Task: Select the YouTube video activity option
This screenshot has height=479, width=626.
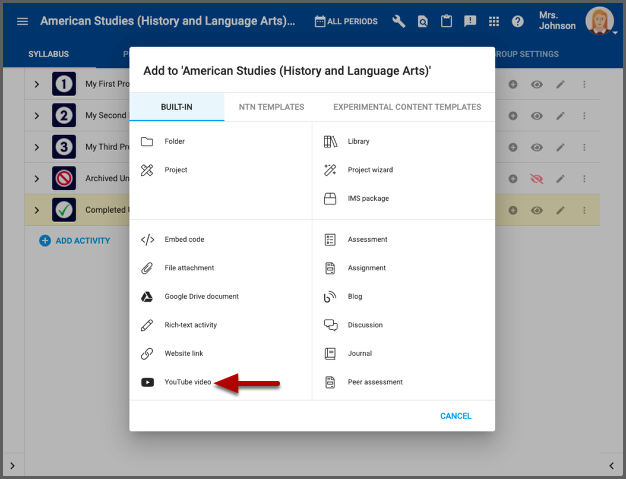Action: (x=187, y=382)
